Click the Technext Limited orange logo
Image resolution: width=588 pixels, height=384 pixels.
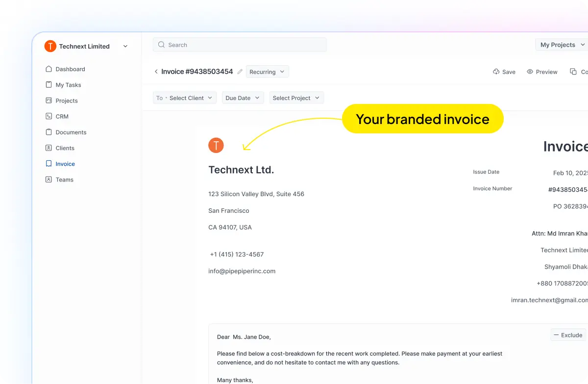(50, 46)
